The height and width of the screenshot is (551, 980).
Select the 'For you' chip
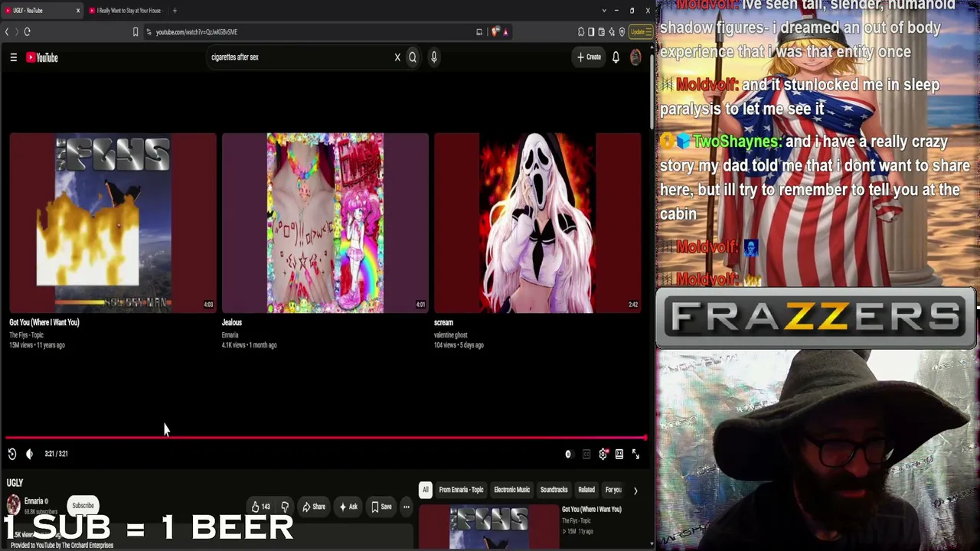(613, 490)
